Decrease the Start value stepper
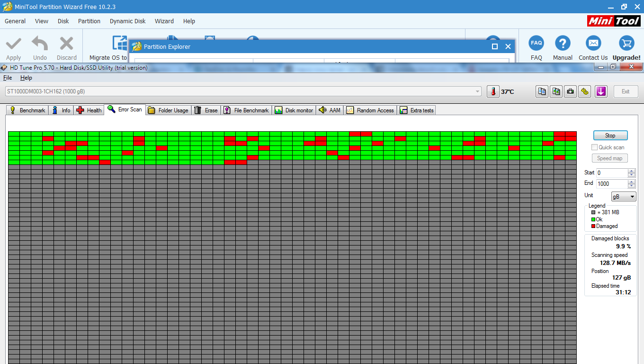Viewport: 644px width, 364px height. 632,175
